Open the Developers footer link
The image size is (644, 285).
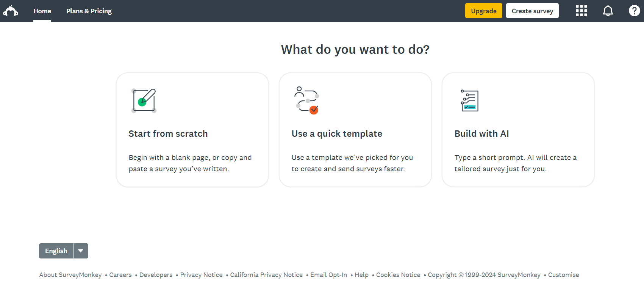click(x=156, y=275)
